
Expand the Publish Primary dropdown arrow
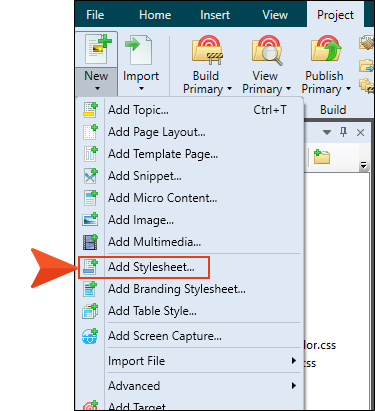point(348,89)
